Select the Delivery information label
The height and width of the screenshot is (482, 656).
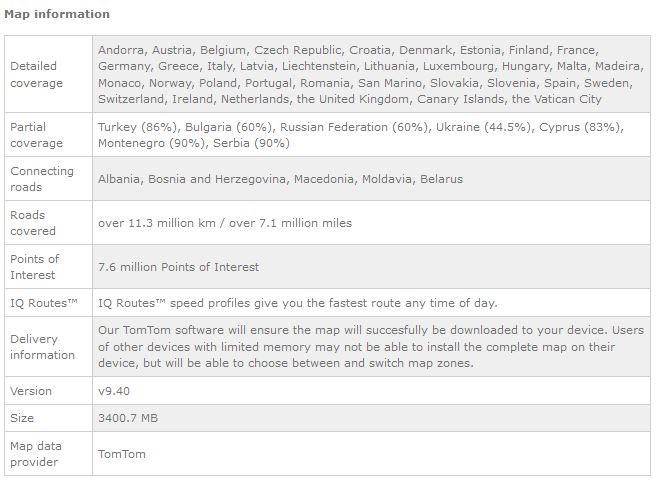42,346
